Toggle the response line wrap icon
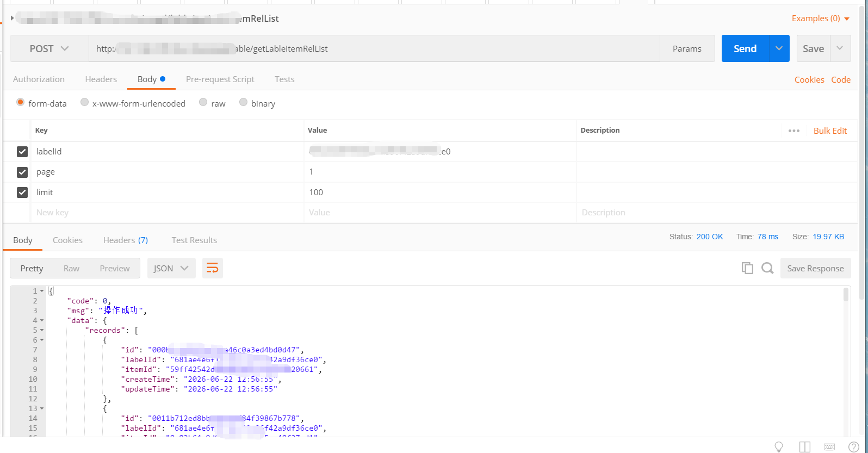The width and height of the screenshot is (868, 453). 213,268
